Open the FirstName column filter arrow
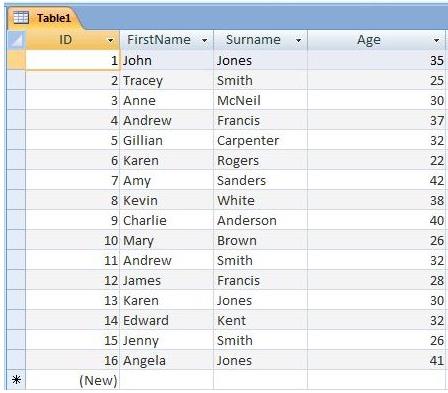The width and height of the screenshot is (448, 393). [204, 41]
